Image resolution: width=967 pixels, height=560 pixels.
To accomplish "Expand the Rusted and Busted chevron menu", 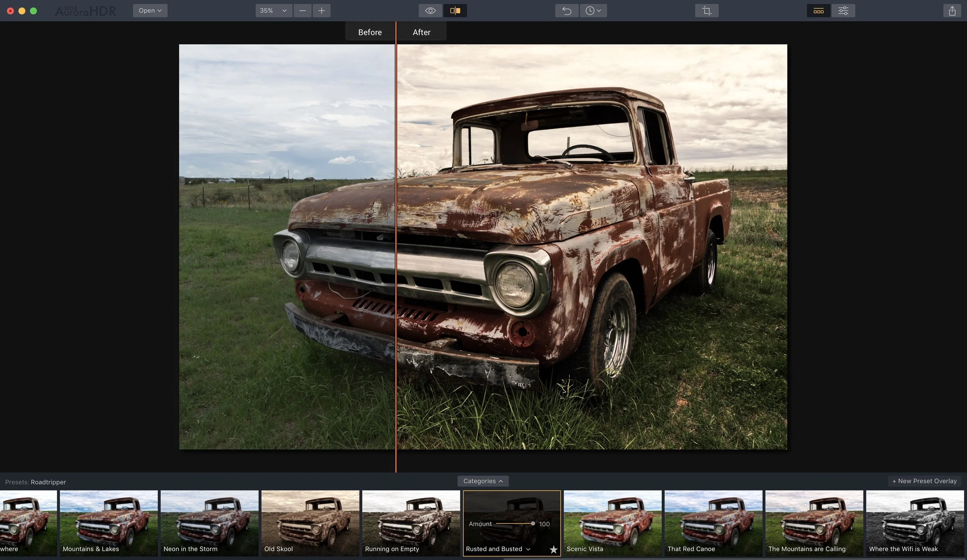I will tap(528, 549).
